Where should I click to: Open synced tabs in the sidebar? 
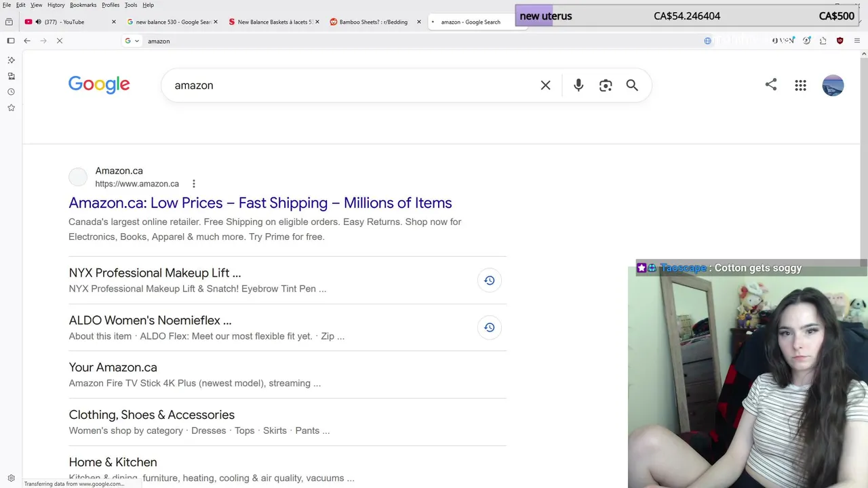[11, 76]
